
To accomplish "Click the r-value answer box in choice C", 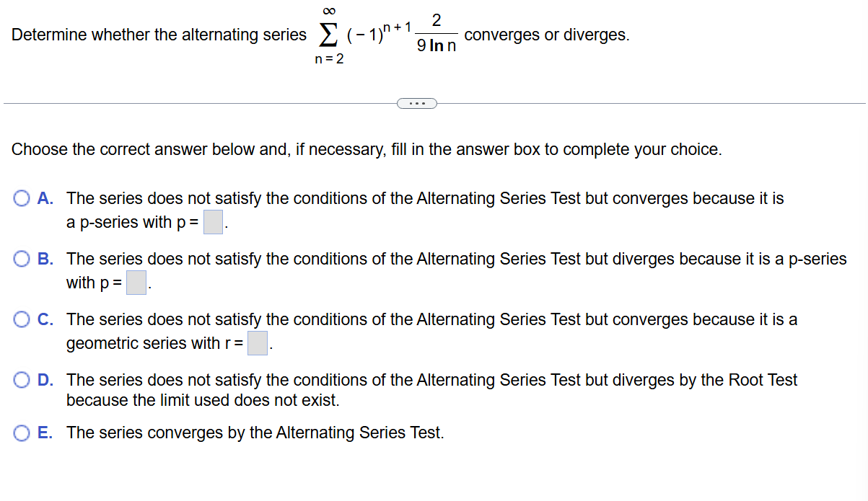I will tap(257, 342).
